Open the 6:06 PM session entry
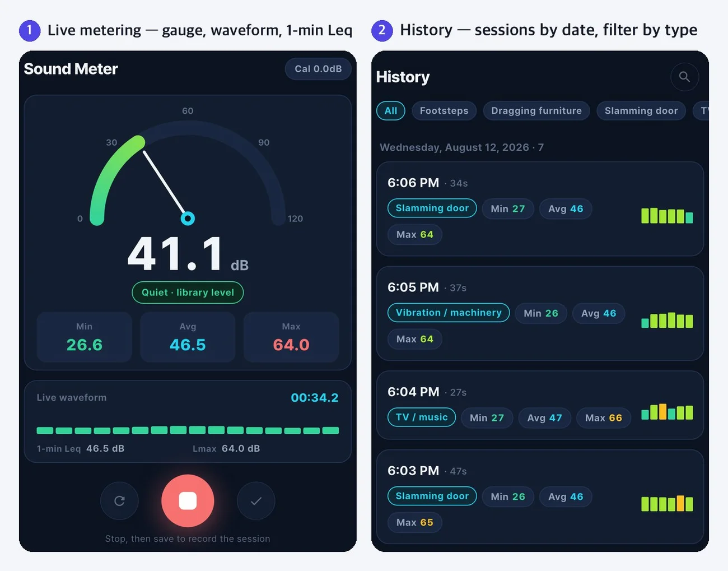The width and height of the screenshot is (728, 571). [x=540, y=209]
